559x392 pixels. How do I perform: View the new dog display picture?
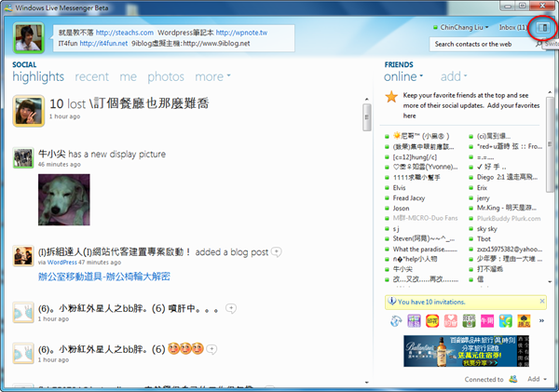pos(64,199)
